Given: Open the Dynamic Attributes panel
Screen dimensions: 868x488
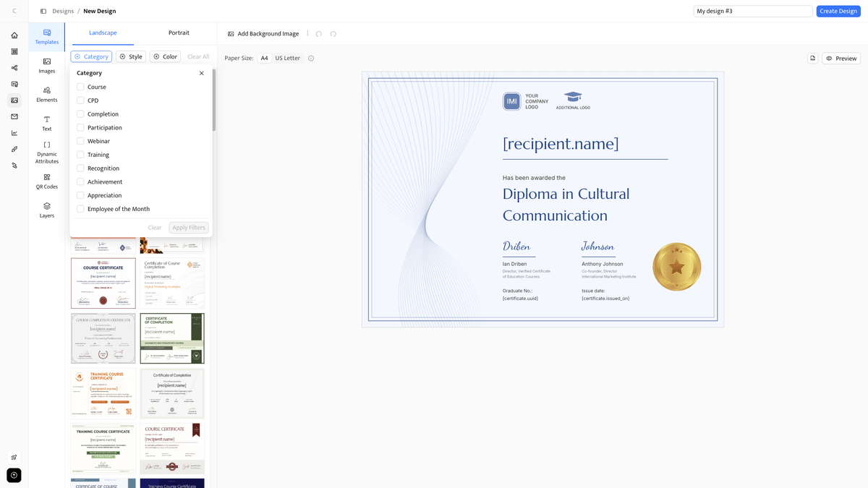Looking at the screenshot, I should pyautogui.click(x=46, y=152).
